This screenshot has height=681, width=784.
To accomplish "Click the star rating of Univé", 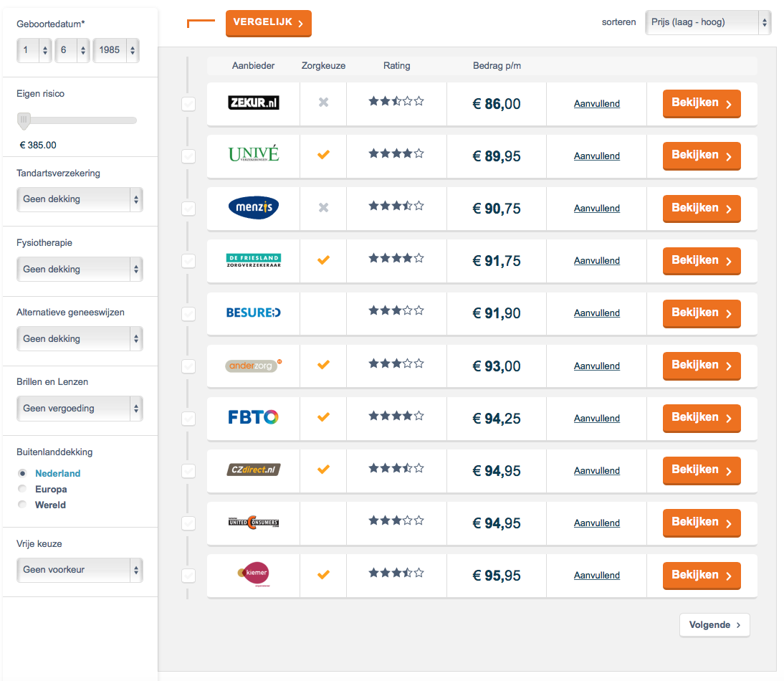I will [396, 153].
